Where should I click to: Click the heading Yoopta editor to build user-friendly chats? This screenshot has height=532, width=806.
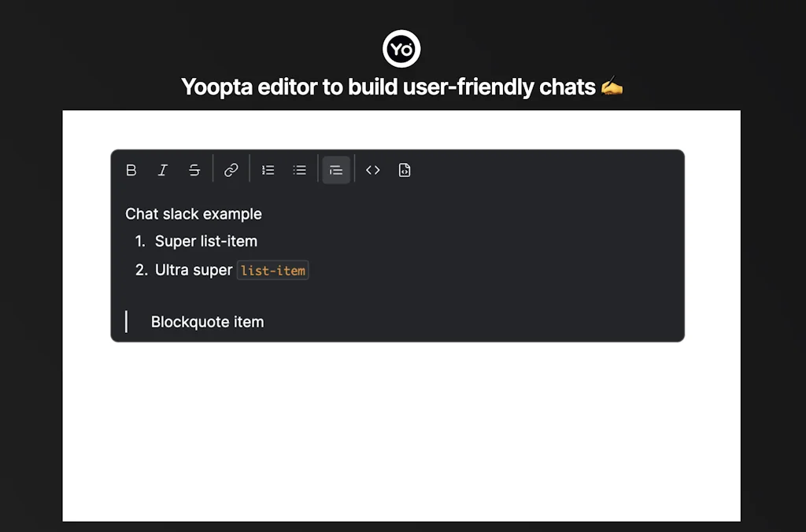(x=402, y=87)
